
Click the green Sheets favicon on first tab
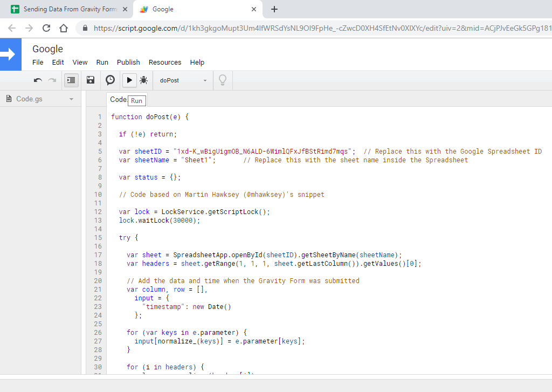15,9
